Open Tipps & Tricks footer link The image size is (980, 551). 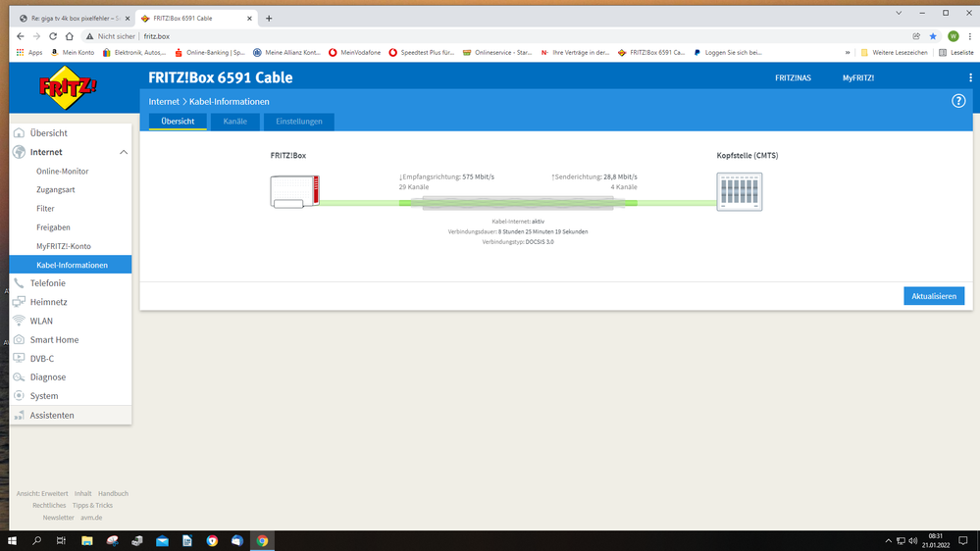[x=92, y=505]
